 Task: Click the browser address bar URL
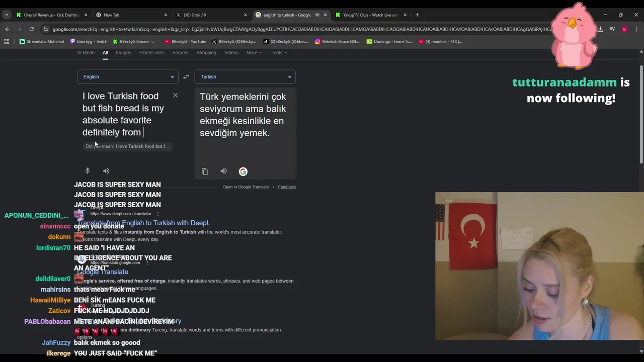301,29
